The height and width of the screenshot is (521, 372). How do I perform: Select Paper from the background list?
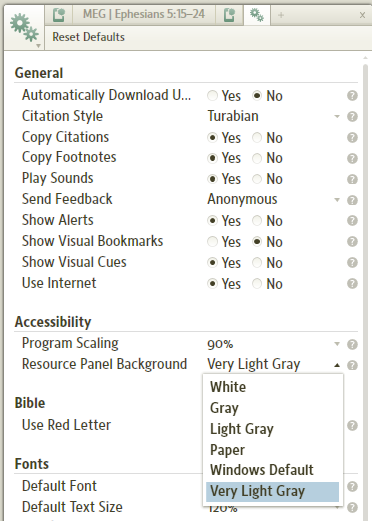pyautogui.click(x=272, y=450)
